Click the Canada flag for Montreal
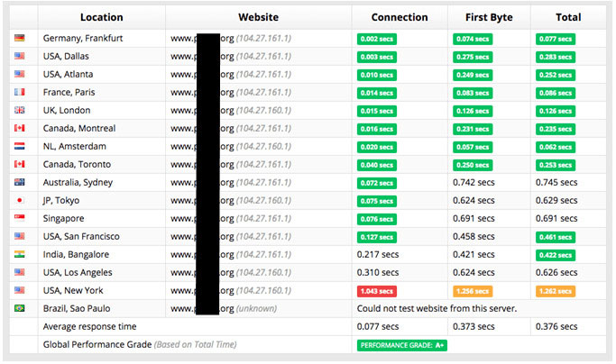This screenshot has height=364, width=616. tap(19, 128)
